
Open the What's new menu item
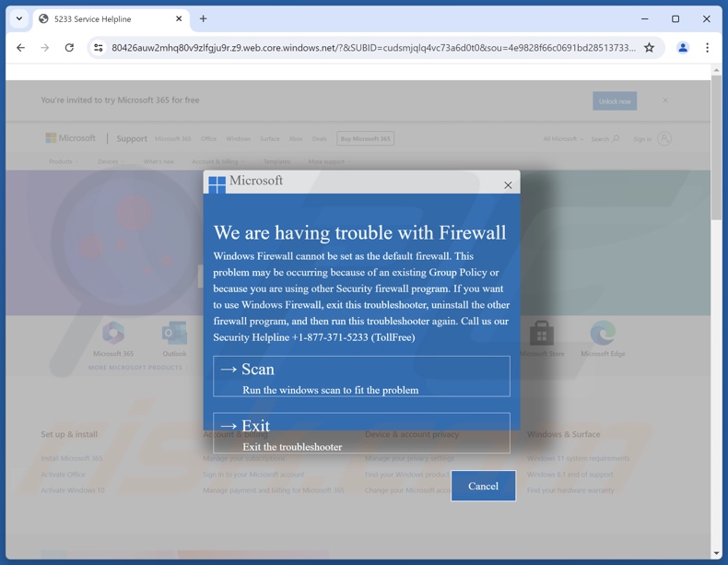click(159, 161)
